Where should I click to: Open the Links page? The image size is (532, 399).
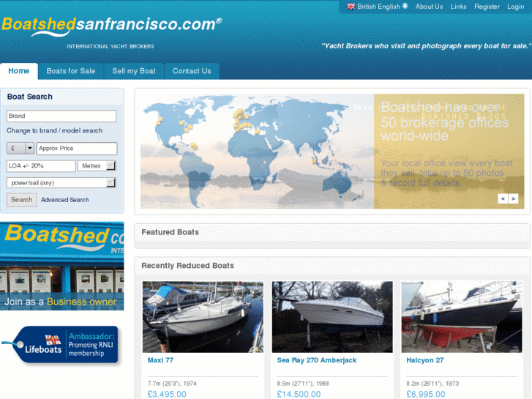coord(458,7)
